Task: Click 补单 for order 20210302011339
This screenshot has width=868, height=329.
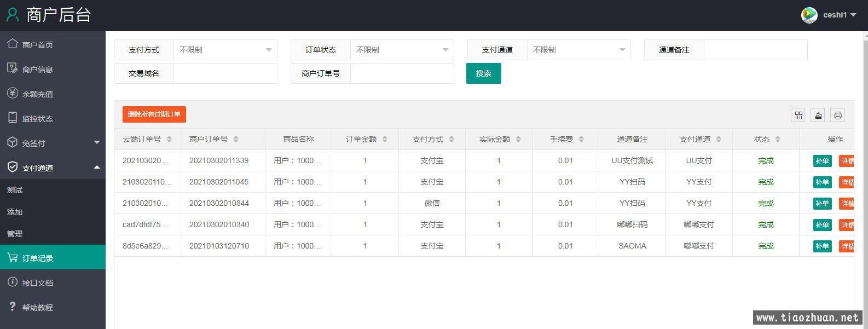Action: coord(822,160)
